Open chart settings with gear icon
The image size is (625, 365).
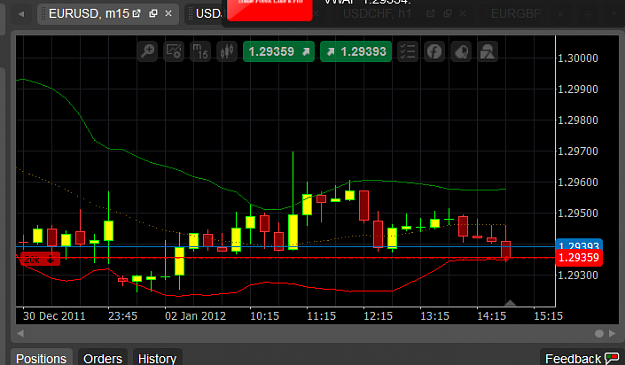click(x=174, y=51)
